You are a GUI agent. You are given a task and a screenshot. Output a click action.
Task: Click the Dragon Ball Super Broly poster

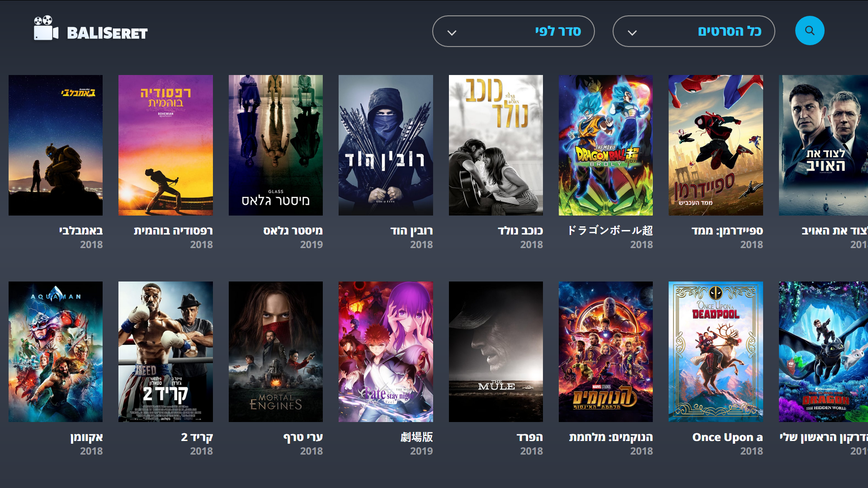605,145
